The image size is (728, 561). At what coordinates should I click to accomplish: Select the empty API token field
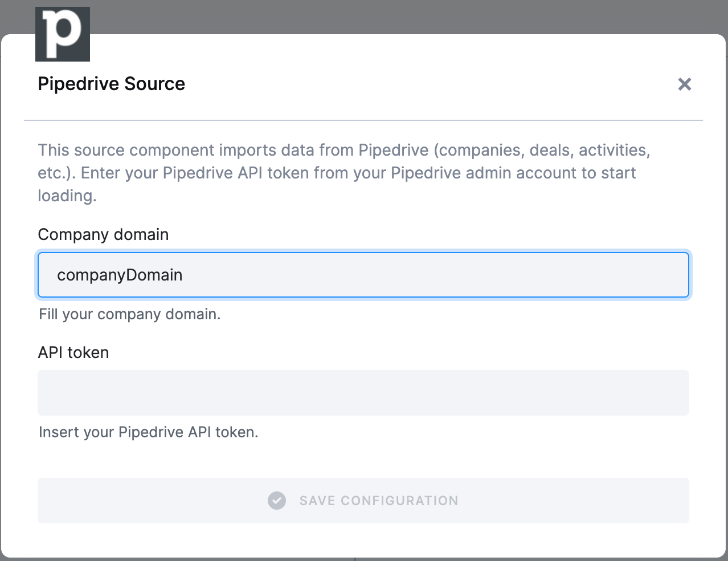(x=363, y=392)
